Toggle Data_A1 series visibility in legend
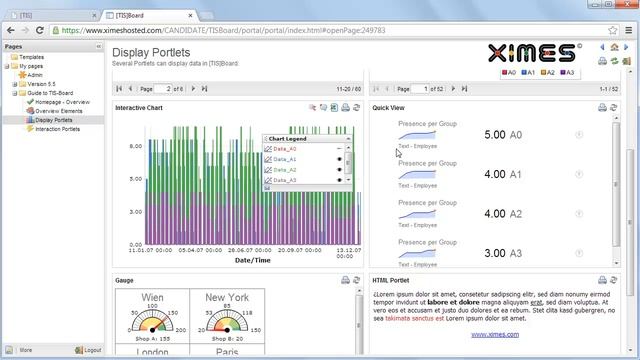Viewport: 640px width, 360px height. pyautogui.click(x=339, y=159)
